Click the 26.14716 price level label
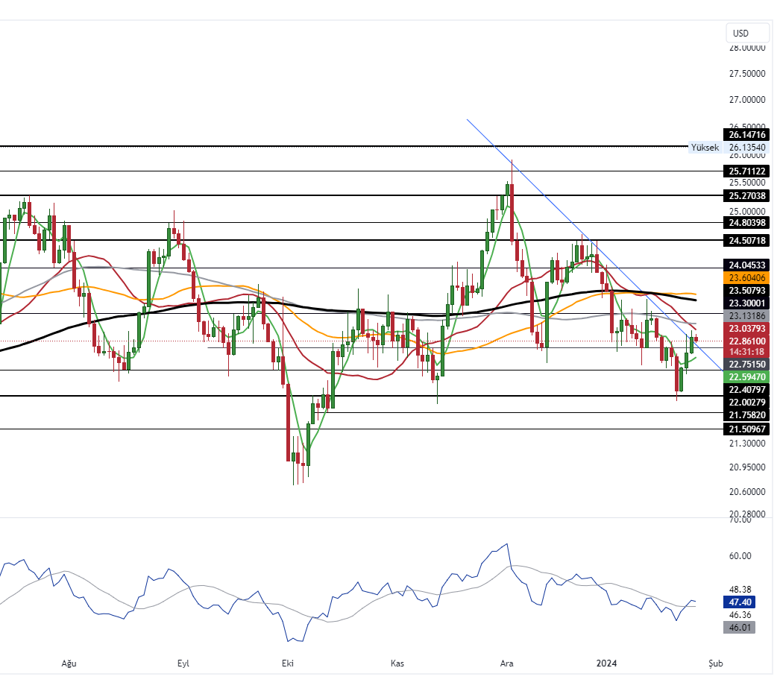This screenshot has width=780, height=700. click(x=746, y=135)
